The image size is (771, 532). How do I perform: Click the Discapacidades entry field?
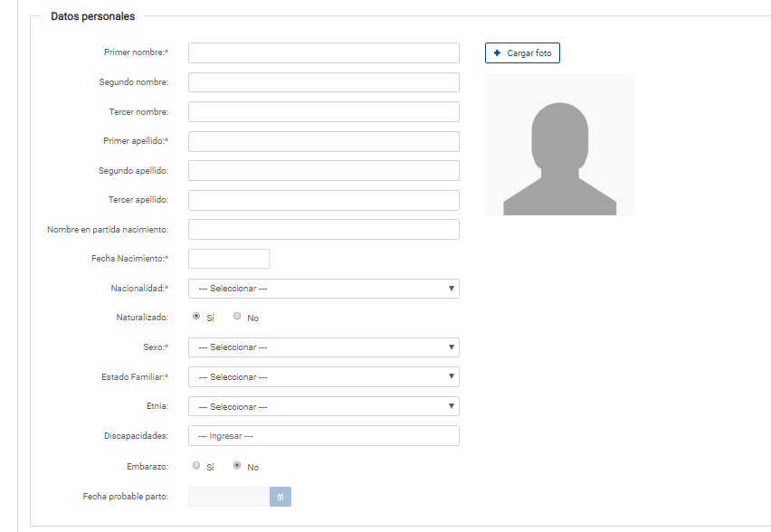click(x=323, y=436)
